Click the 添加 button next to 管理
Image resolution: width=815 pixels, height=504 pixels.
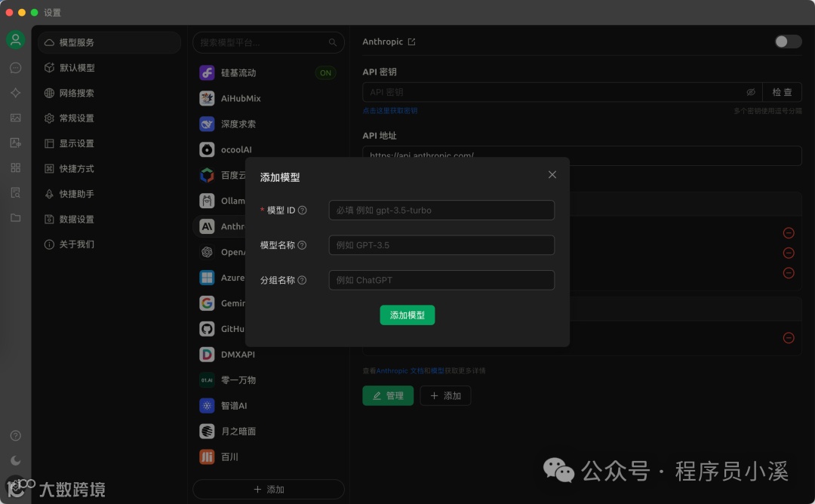pyautogui.click(x=445, y=395)
